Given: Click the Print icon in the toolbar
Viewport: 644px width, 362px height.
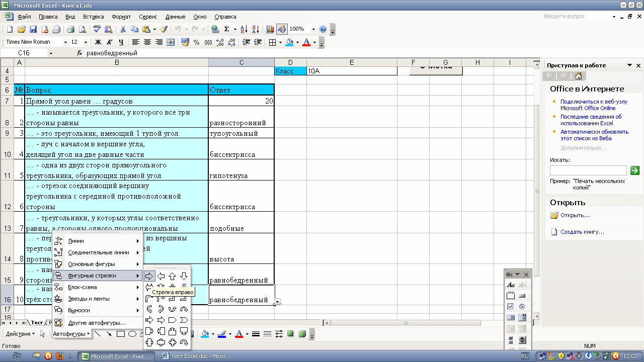Looking at the screenshot, I should pyautogui.click(x=71, y=29).
